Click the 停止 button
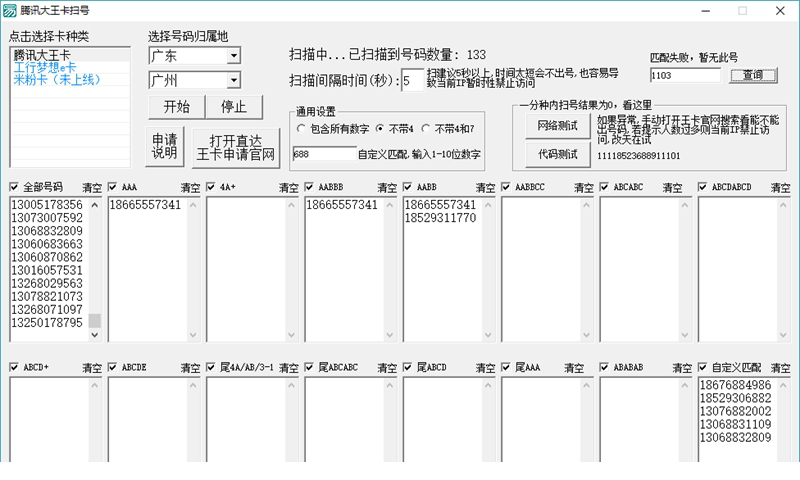This screenshot has height=480, width=800. [234, 107]
